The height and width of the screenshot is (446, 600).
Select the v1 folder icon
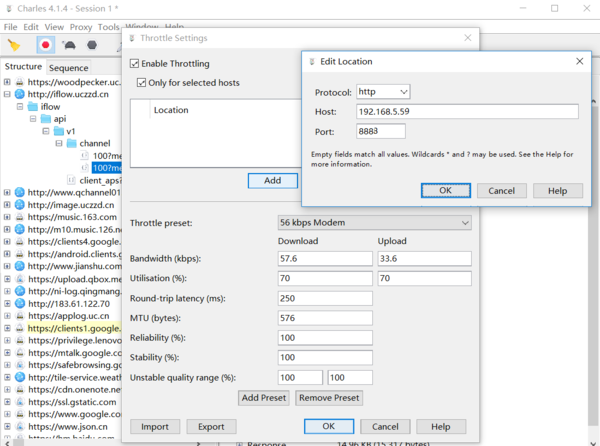click(59, 131)
